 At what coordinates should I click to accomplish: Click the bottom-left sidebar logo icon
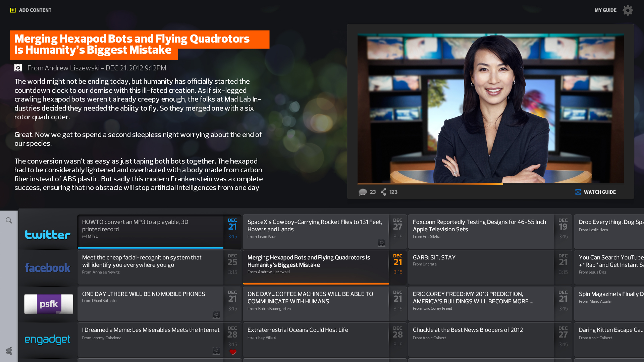[9, 351]
